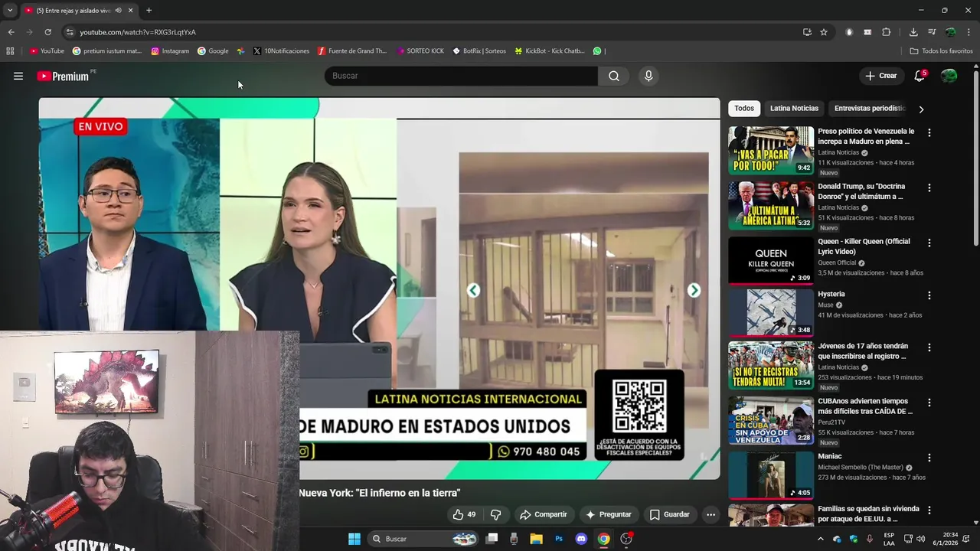Open Photoshop from the taskbar
The image size is (980, 551).
point(559,539)
